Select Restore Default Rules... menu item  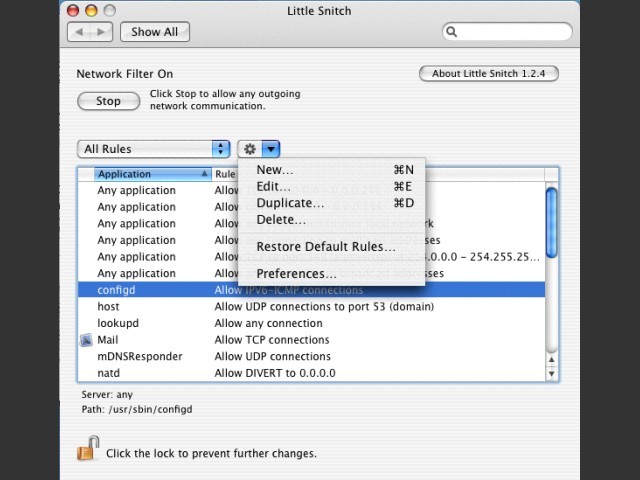click(331, 247)
